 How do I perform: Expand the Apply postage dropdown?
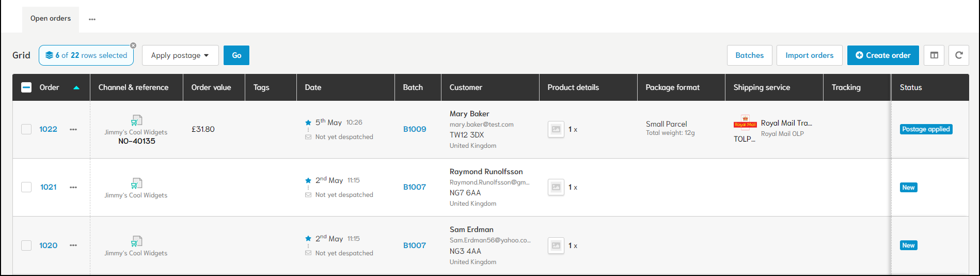click(x=180, y=55)
